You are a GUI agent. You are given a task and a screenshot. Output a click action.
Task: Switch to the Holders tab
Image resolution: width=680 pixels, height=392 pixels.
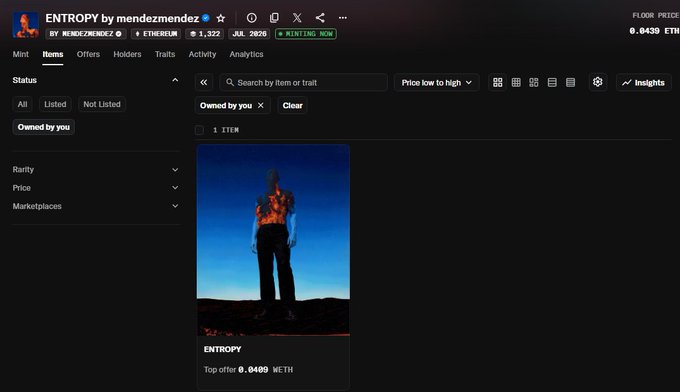coord(127,54)
